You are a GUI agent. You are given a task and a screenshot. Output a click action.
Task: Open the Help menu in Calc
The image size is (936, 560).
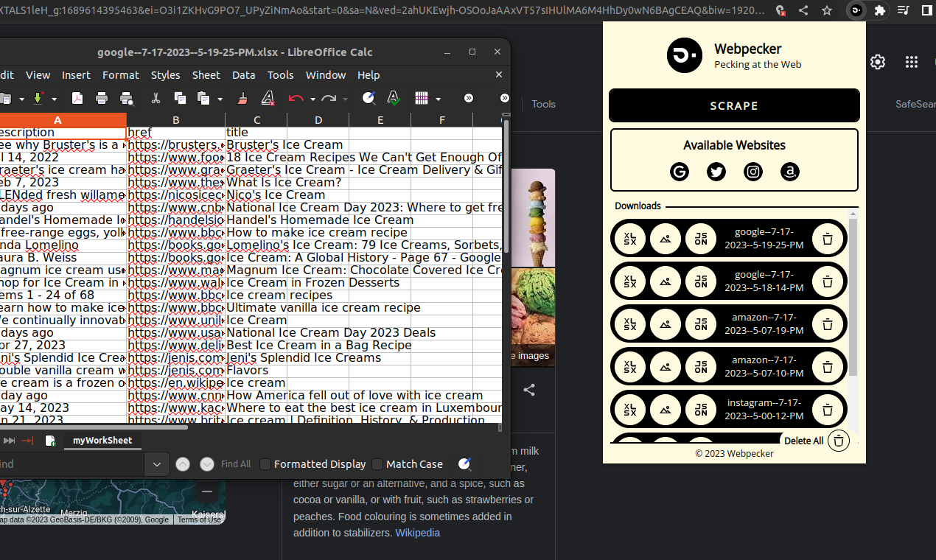click(369, 75)
